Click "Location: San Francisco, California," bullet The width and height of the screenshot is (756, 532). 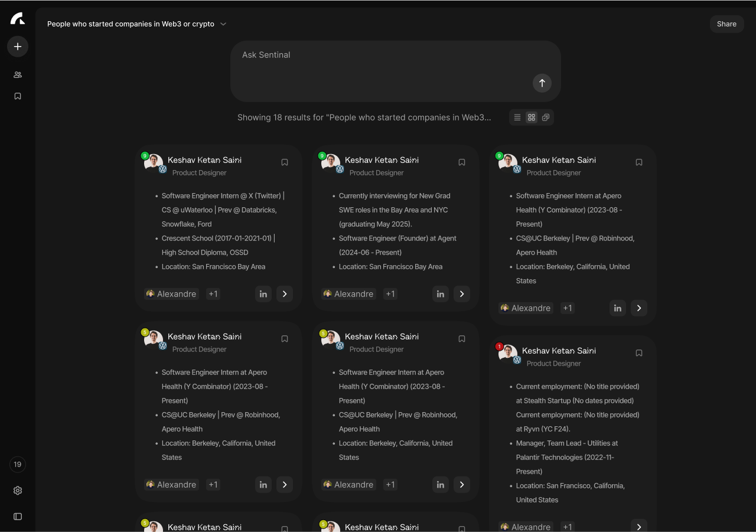(571, 486)
